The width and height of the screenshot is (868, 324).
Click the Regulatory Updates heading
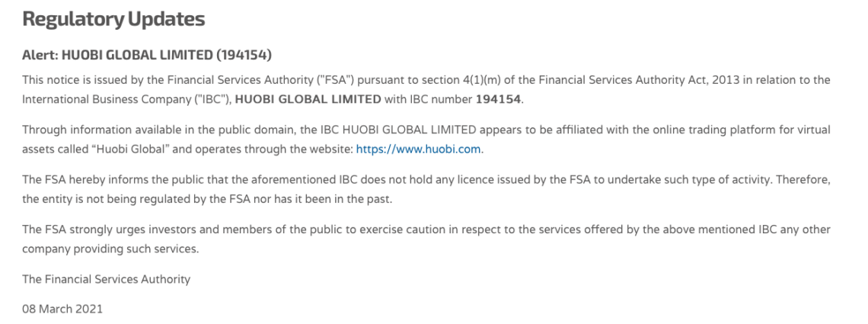[113, 18]
